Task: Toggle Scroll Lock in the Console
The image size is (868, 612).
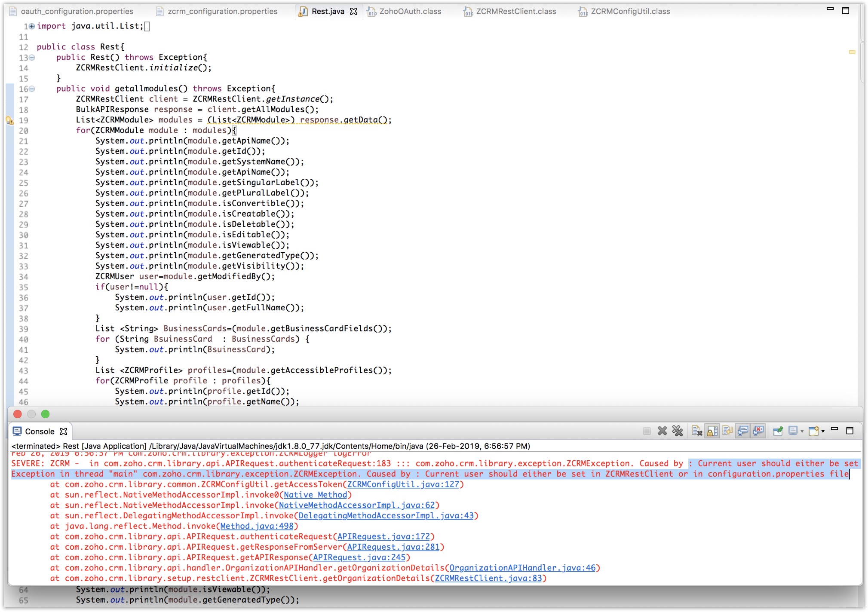Action: (712, 431)
